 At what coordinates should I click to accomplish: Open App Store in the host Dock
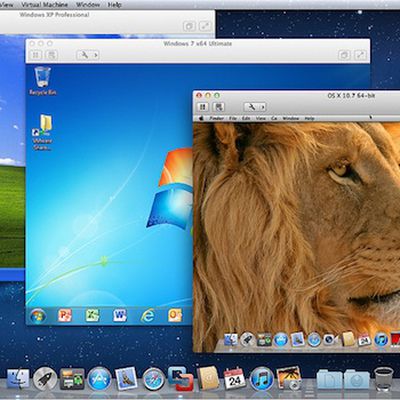click(x=99, y=379)
